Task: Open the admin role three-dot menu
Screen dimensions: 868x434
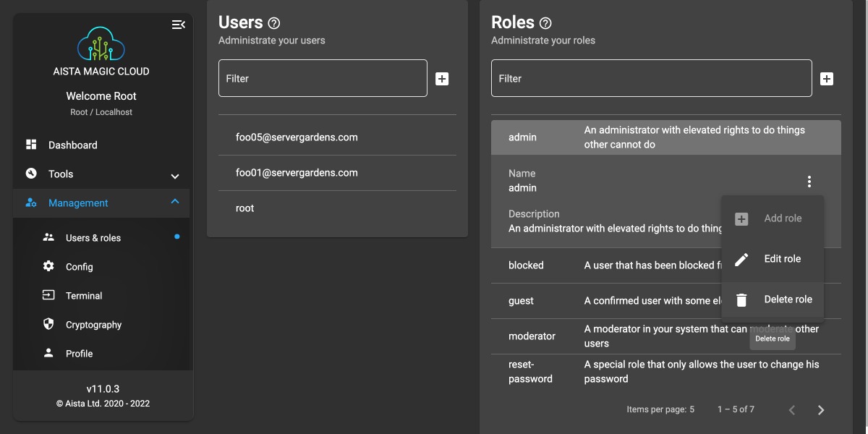Action: click(x=809, y=182)
